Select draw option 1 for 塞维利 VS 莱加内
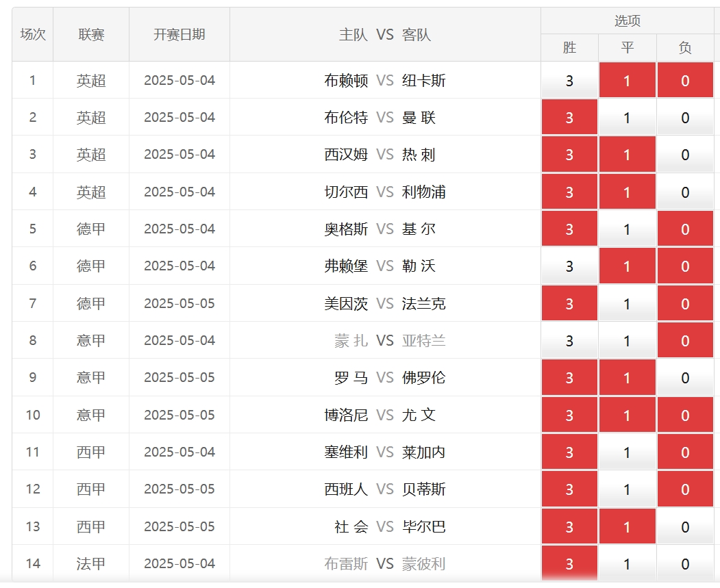This screenshot has height=588, width=720. (x=628, y=452)
